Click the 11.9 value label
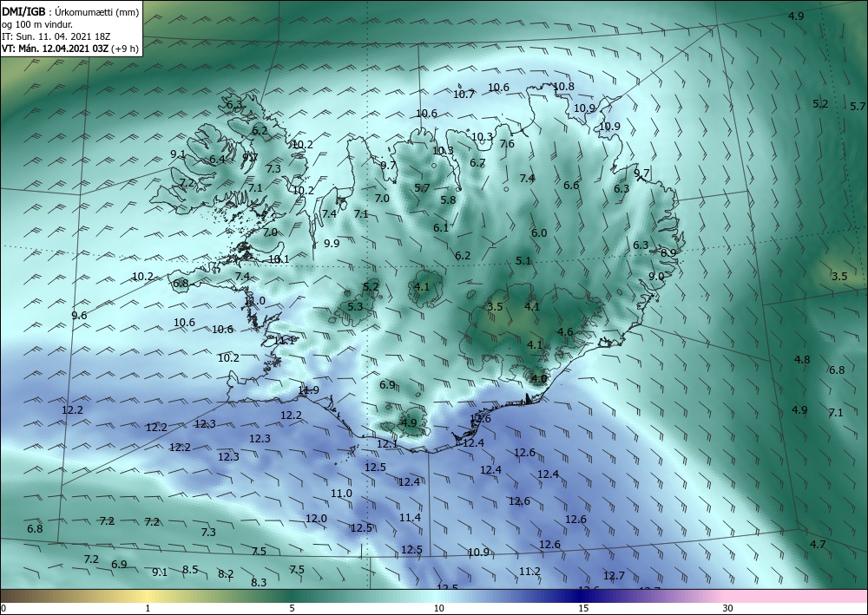 coord(308,390)
